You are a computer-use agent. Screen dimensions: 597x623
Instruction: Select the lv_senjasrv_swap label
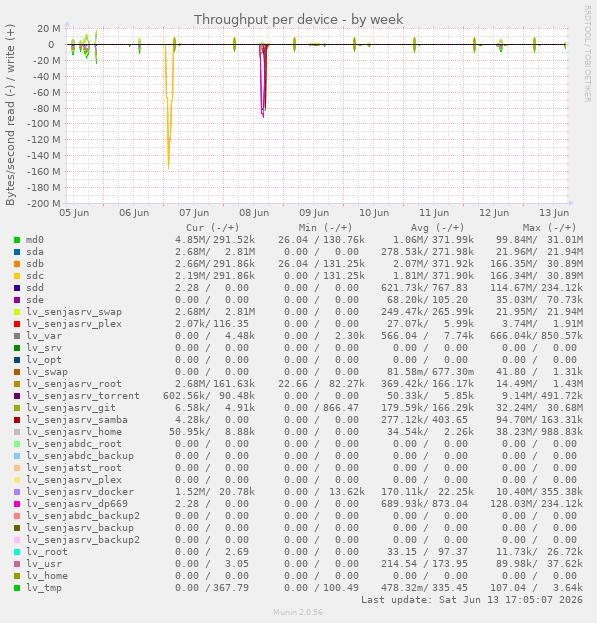(74, 312)
